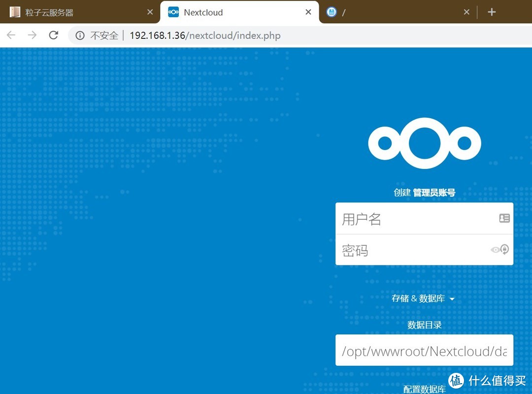Screen dimensions: 532x394
Task: Click the browser back arrow
Action: tap(11, 35)
